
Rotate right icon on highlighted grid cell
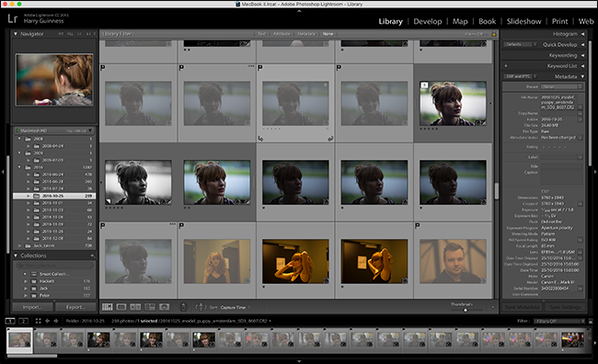coord(330,139)
